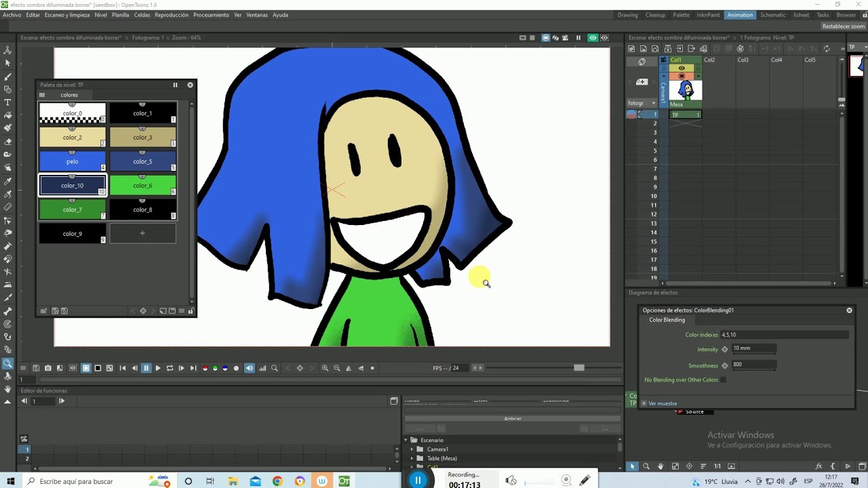
Task: Open the Escaneo y limpieza menu
Action: tap(67, 15)
